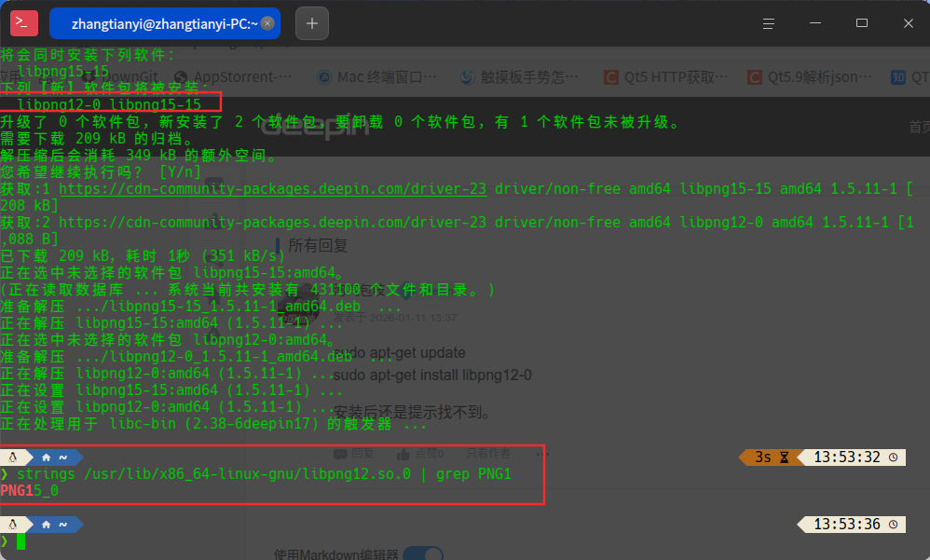Open the 'Qt5 HTTP获取' bookmark in the background browser
Viewport: 930px width, 560px height.
pos(666,77)
